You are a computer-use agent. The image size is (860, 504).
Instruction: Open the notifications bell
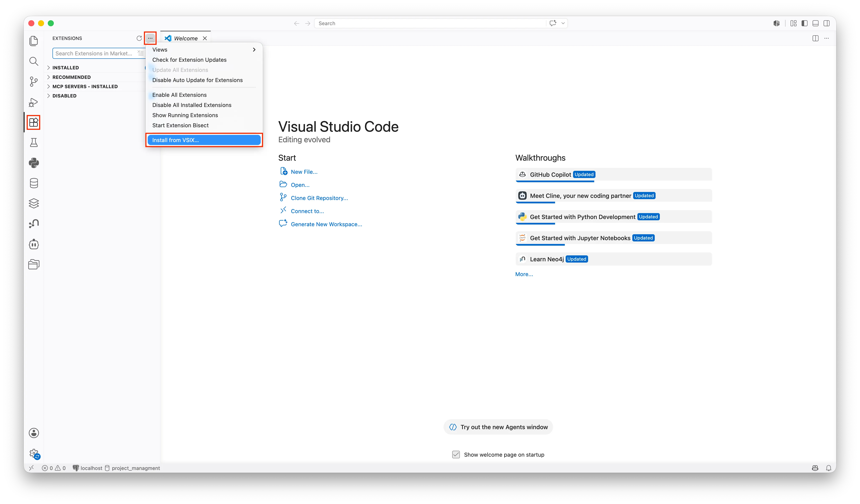click(x=829, y=468)
